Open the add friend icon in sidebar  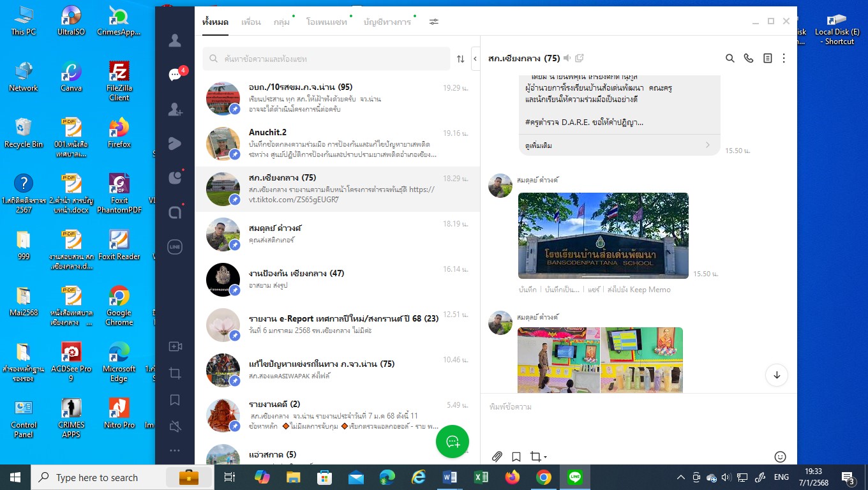point(175,110)
